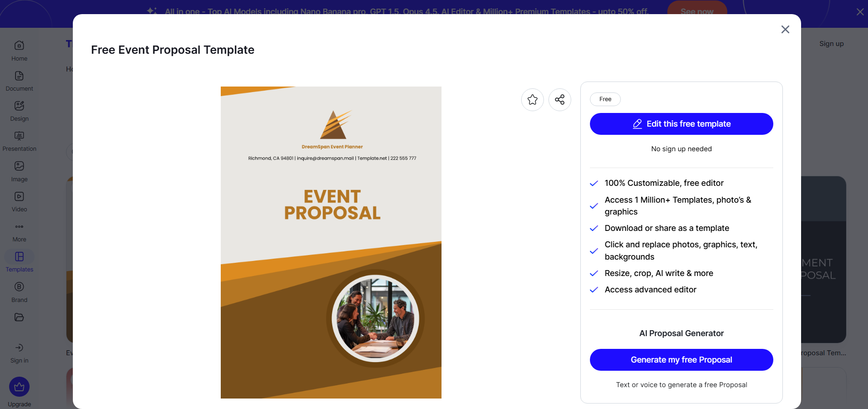Click checkmark beside 100% Customizable
Screen dimensions: 868x409
click(594, 184)
